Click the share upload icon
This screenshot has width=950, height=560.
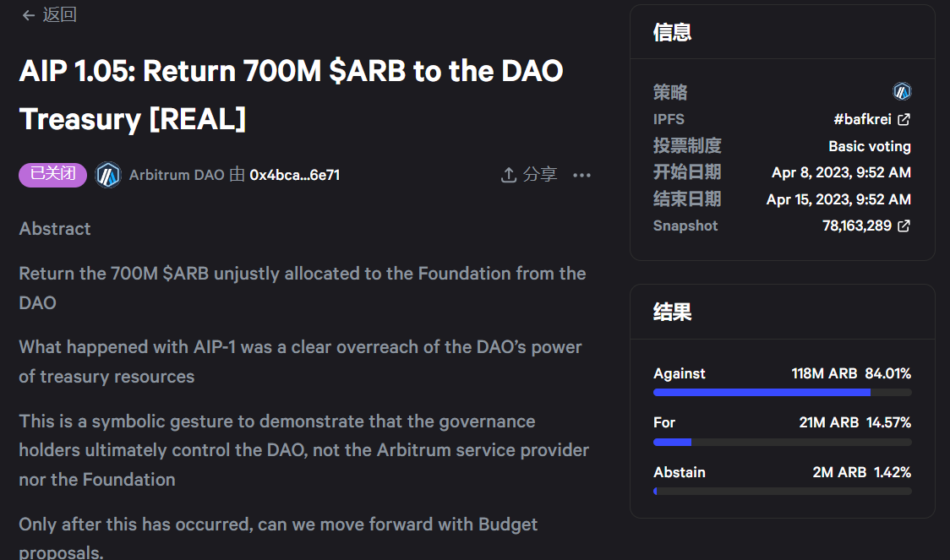[x=508, y=175]
